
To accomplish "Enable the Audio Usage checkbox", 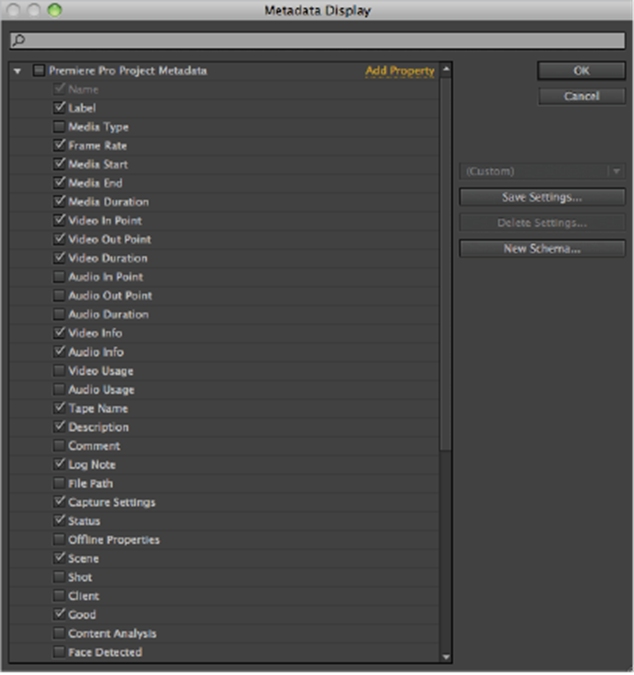I will coord(59,390).
